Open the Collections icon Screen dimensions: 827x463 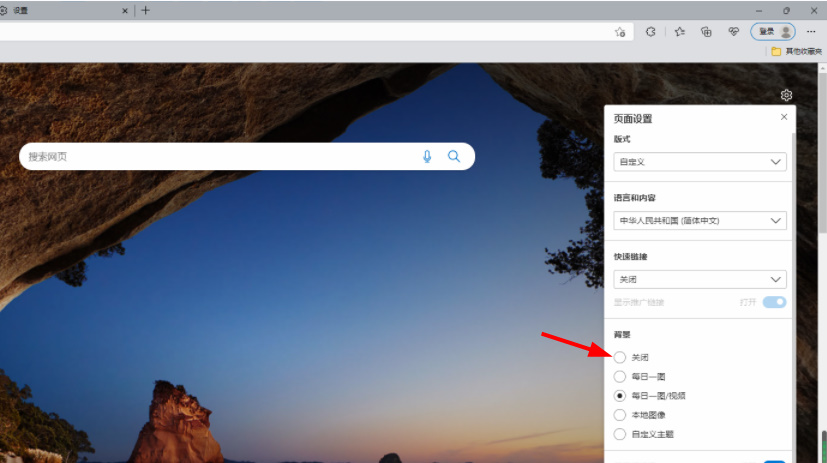[x=706, y=32]
